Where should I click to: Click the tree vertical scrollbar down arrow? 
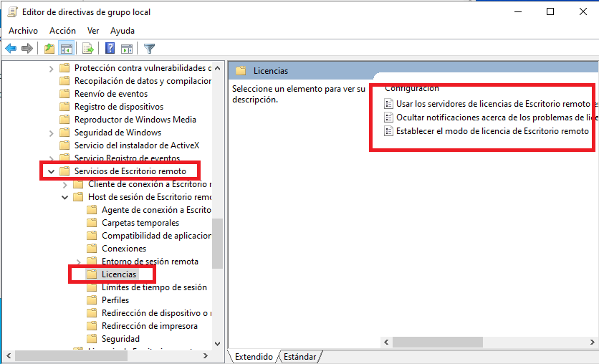(x=217, y=343)
